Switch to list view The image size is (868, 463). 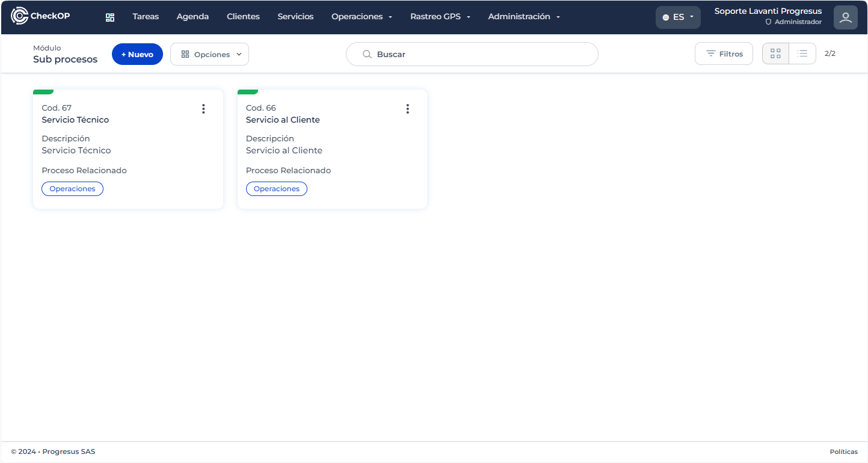tap(802, 54)
